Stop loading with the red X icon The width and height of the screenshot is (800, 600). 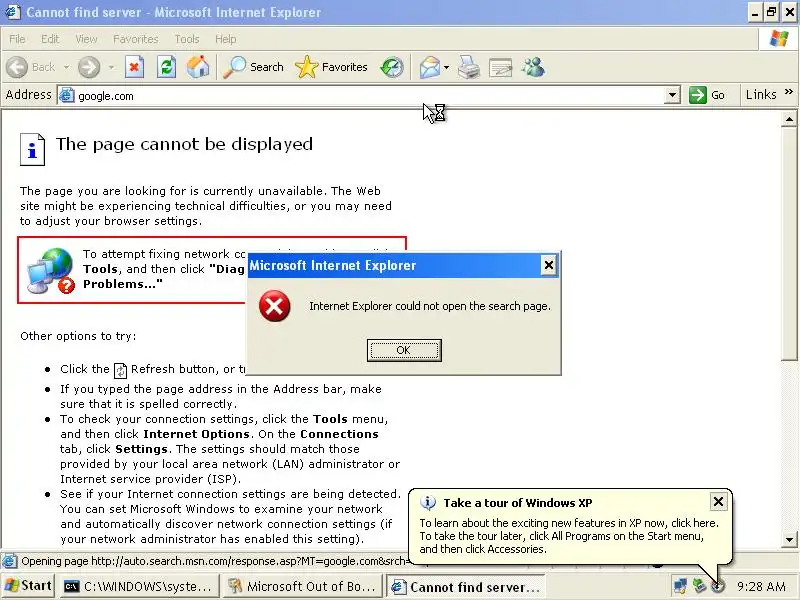click(134, 67)
